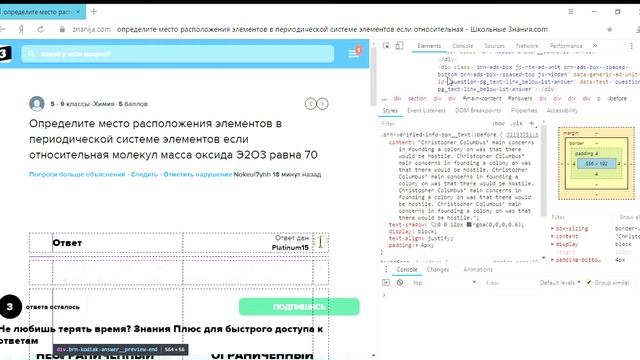The width and height of the screenshot is (640, 360).
Task: Click the question author's avatar
Action: coord(37,104)
